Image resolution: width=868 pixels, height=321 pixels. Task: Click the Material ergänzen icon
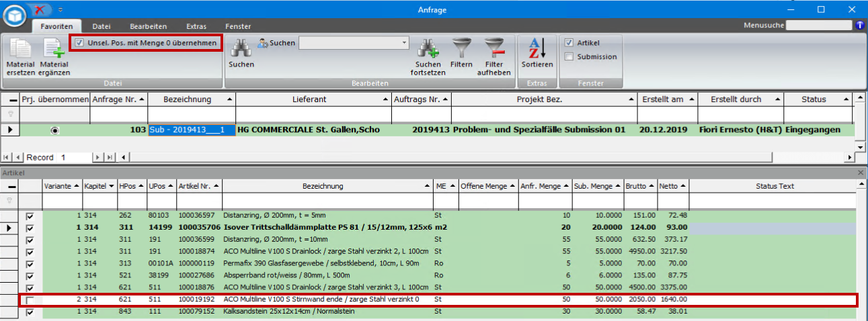click(x=54, y=49)
